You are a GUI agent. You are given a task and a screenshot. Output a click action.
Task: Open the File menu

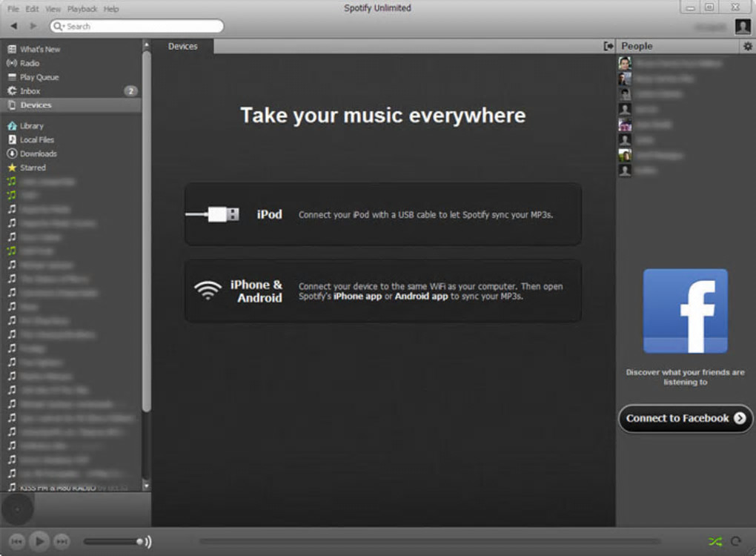point(13,9)
